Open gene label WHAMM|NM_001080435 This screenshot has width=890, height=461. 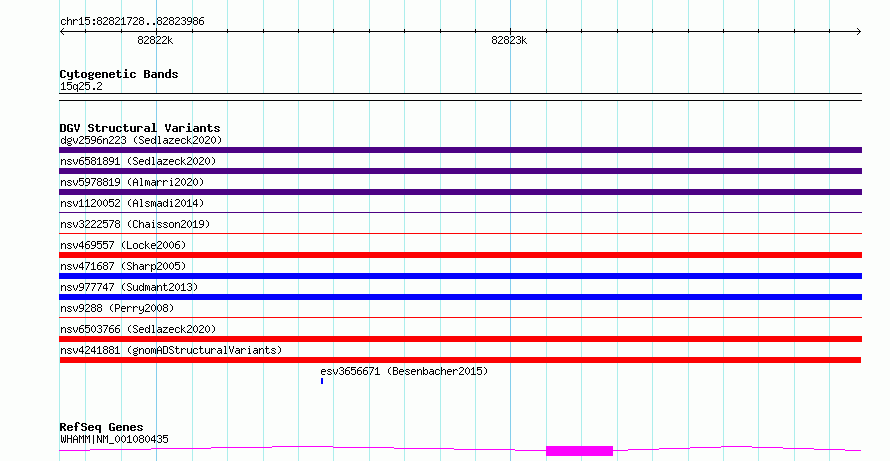pyautogui.click(x=114, y=439)
